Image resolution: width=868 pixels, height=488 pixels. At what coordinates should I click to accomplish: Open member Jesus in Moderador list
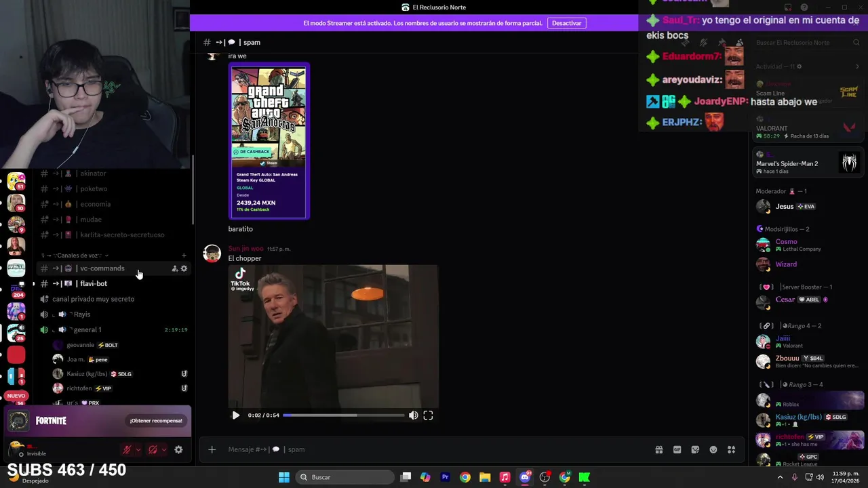point(808,207)
